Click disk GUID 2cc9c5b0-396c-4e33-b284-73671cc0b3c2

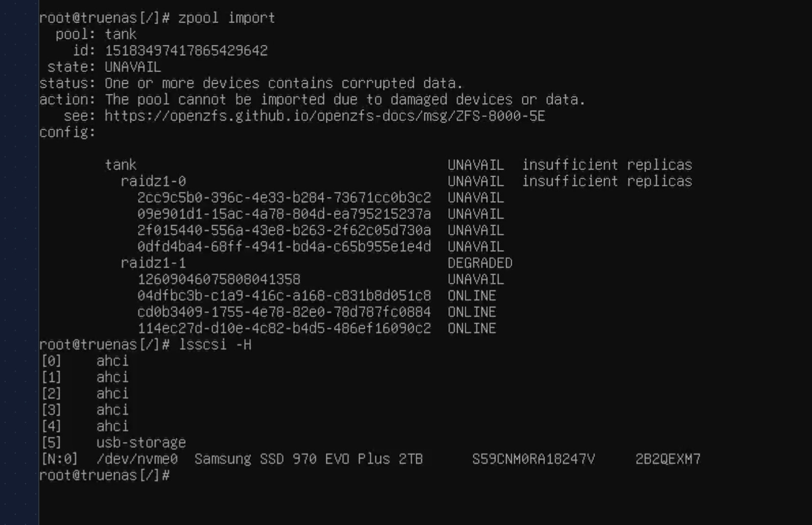(284, 198)
